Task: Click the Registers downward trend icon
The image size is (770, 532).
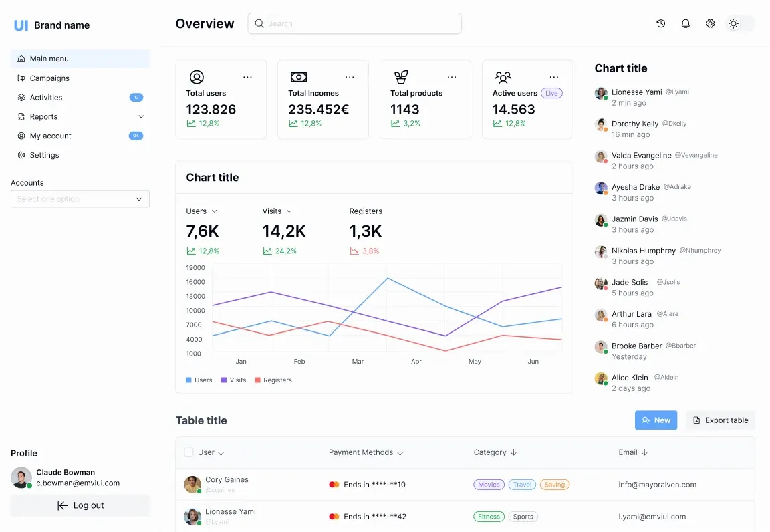Action: [354, 251]
